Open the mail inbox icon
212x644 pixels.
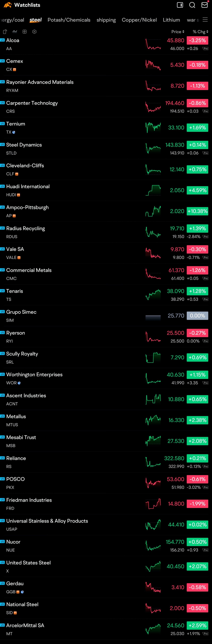click(204, 5)
